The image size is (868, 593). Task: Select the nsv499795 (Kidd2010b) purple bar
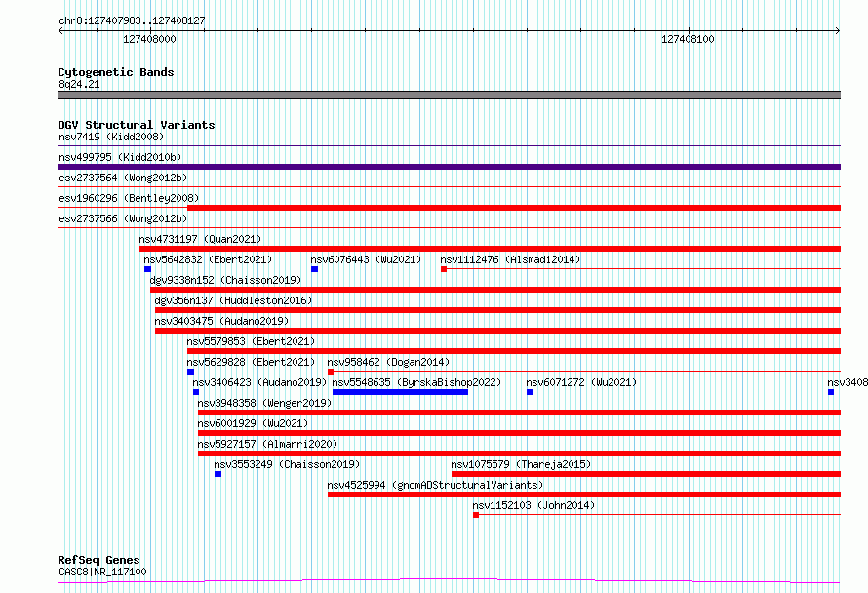[x=449, y=167]
